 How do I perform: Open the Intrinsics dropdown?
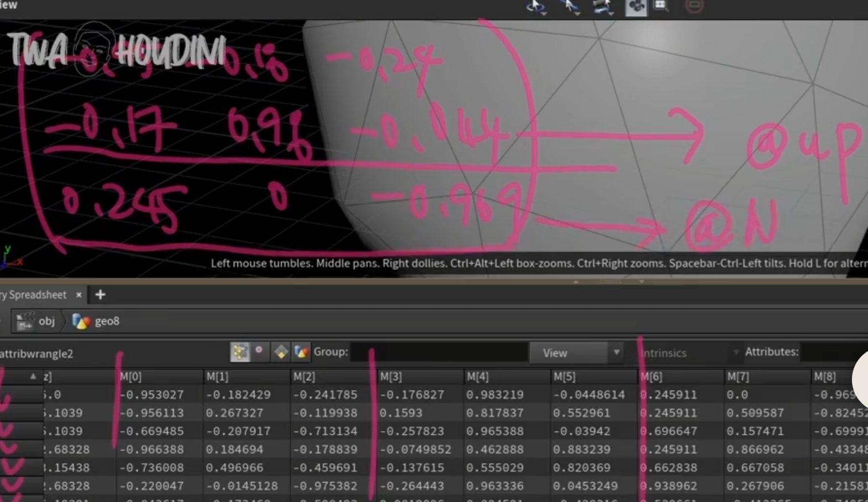690,353
